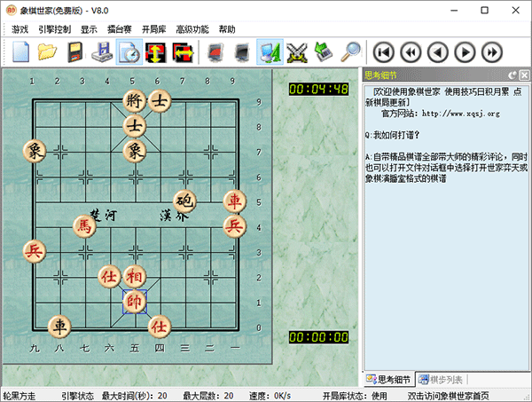Viewport: 532px width, 402px height.
Task: Select the red 兵 on the left edge
Action: [35, 251]
